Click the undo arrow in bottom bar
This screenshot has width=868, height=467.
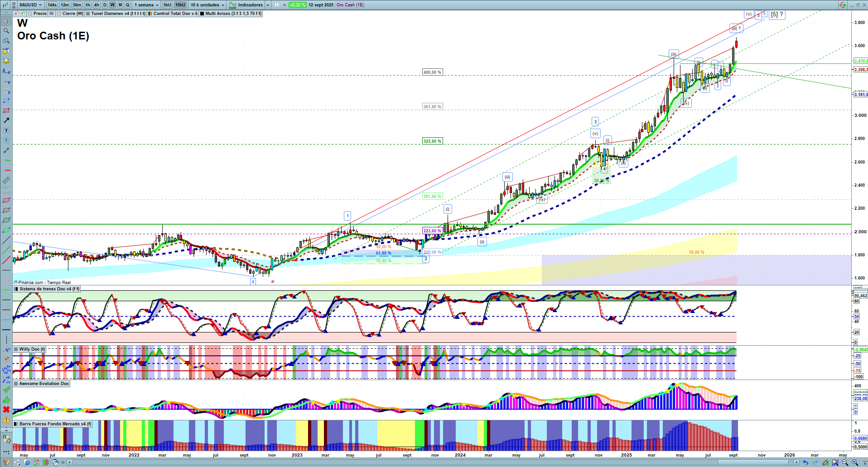click(x=805, y=462)
